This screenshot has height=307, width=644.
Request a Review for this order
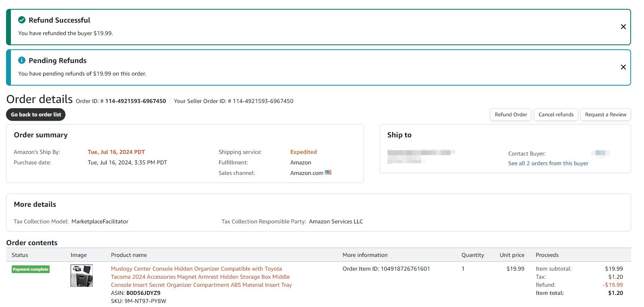pos(605,115)
